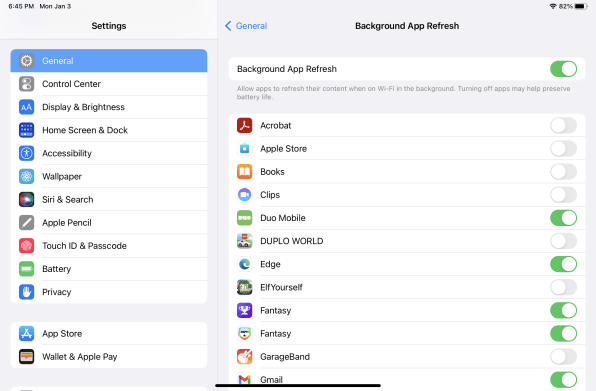Select Apple Pencil in the sidebar
The height and width of the screenshot is (391, 596).
(109, 223)
